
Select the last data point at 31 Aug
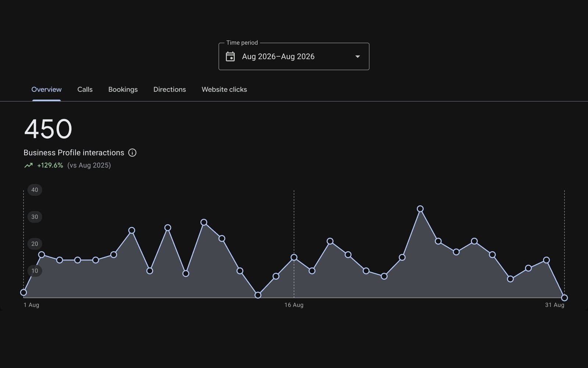coord(564,298)
